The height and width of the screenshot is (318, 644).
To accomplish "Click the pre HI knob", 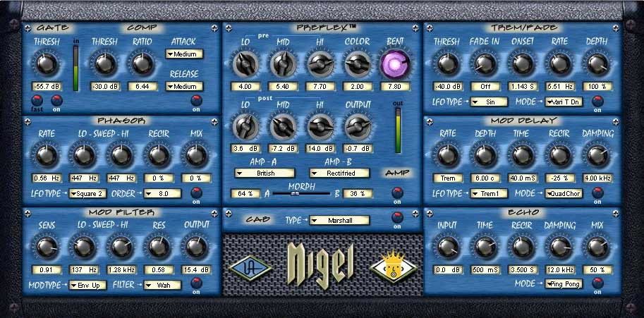I will tap(320, 64).
